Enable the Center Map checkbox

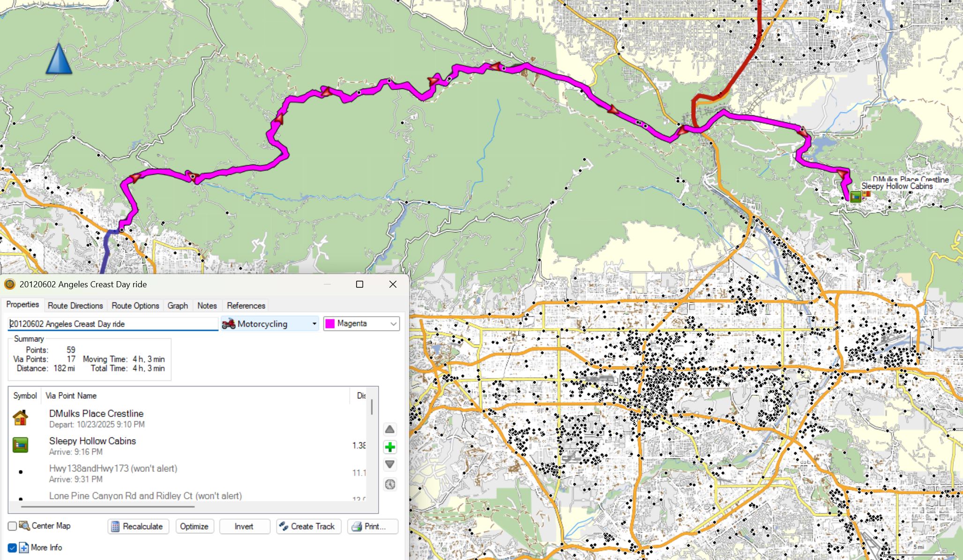[x=13, y=526]
